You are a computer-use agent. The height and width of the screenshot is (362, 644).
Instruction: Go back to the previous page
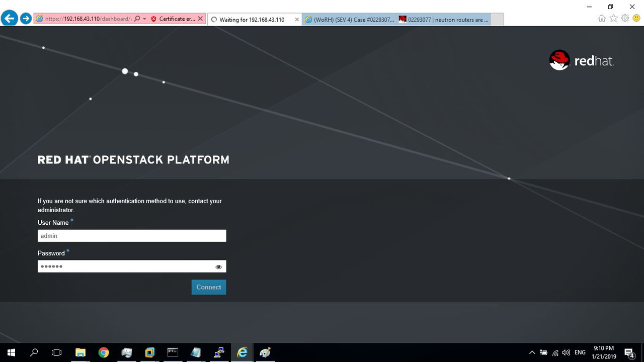(9, 19)
